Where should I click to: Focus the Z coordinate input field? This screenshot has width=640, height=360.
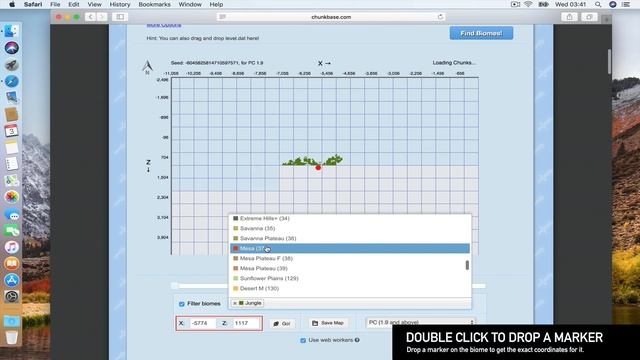246,323
